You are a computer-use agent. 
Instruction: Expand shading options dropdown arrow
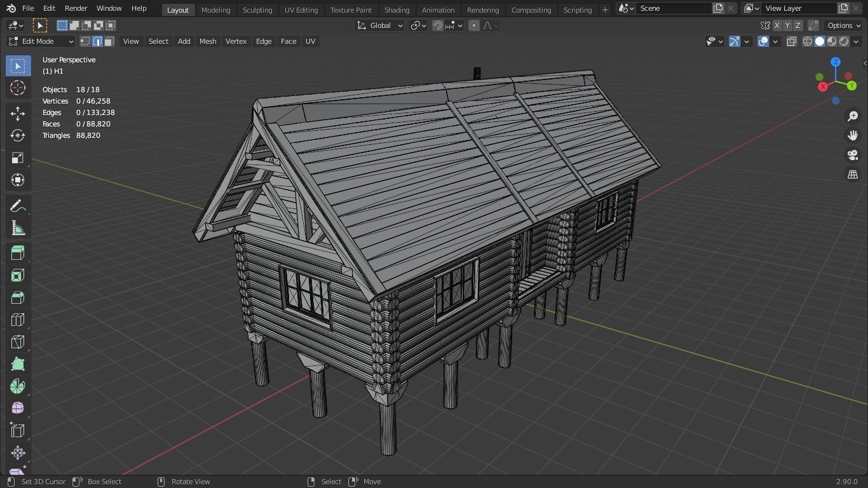pos(856,41)
